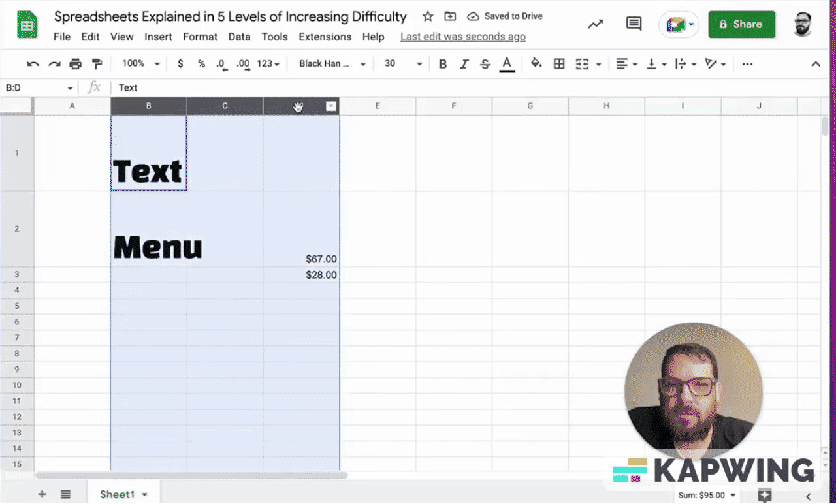Select the $67.00 cell
This screenshot has height=504, width=836.
click(x=302, y=229)
